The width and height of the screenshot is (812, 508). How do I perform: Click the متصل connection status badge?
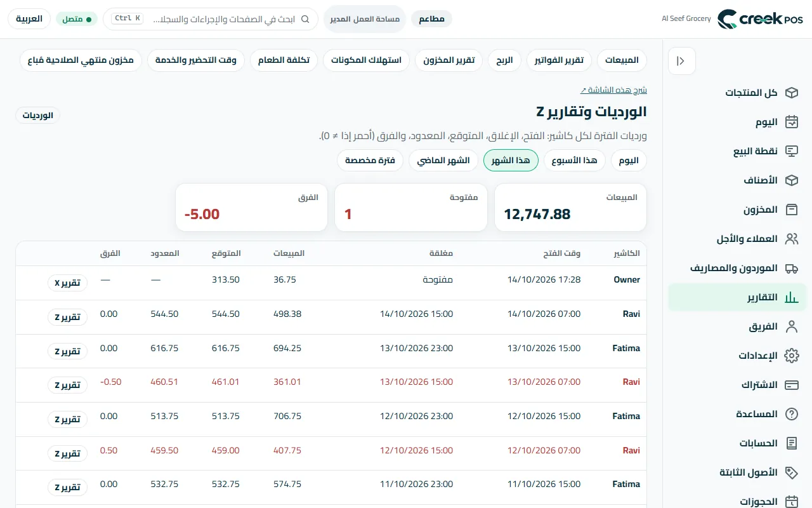(x=77, y=19)
